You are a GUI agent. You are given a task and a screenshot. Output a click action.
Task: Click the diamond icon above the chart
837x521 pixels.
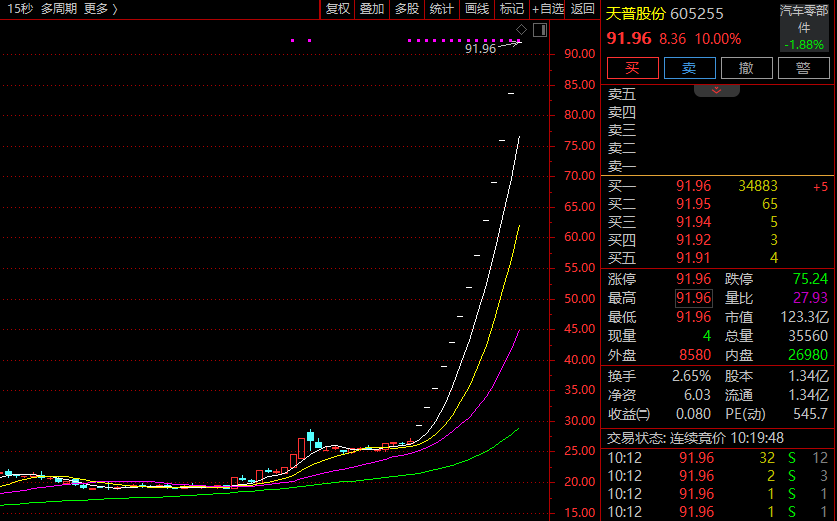[x=522, y=29]
